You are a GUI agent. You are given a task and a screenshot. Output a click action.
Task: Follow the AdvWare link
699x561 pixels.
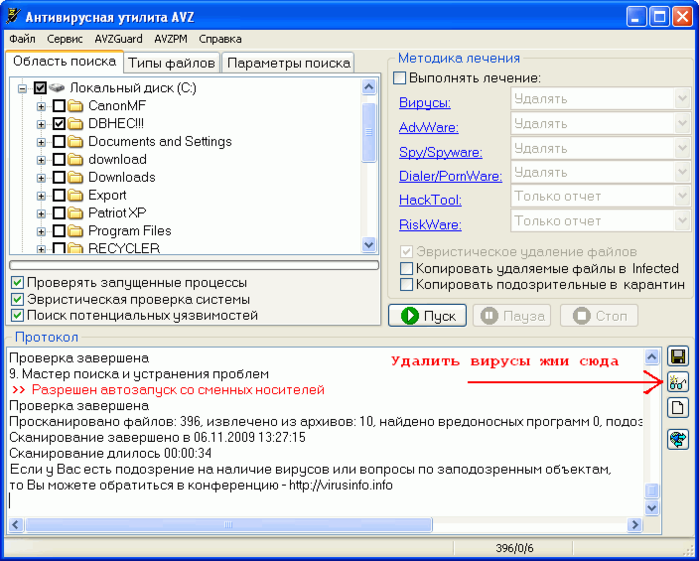428,128
